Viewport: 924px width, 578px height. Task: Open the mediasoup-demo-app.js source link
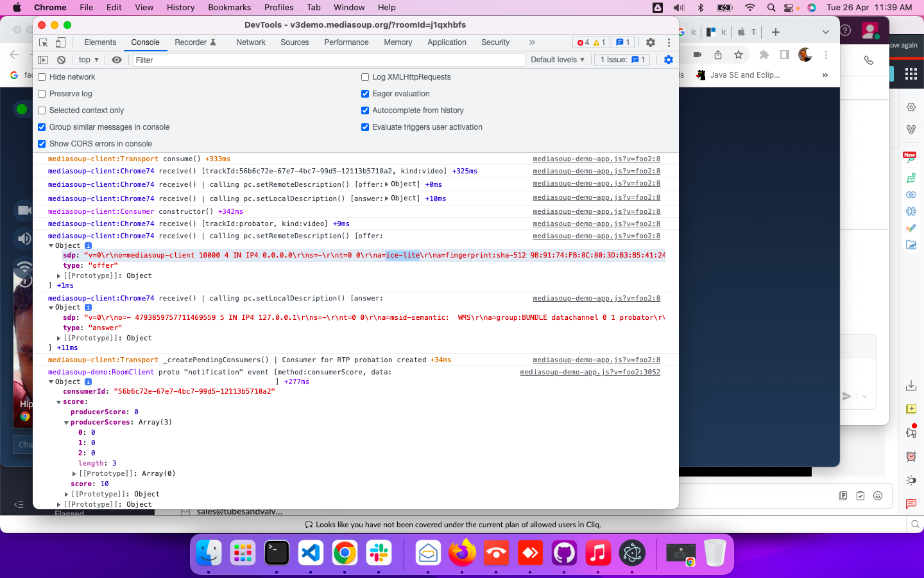tap(595, 159)
